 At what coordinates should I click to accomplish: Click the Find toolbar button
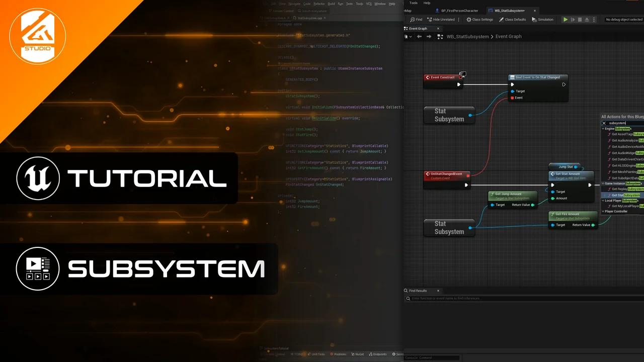[x=416, y=20]
